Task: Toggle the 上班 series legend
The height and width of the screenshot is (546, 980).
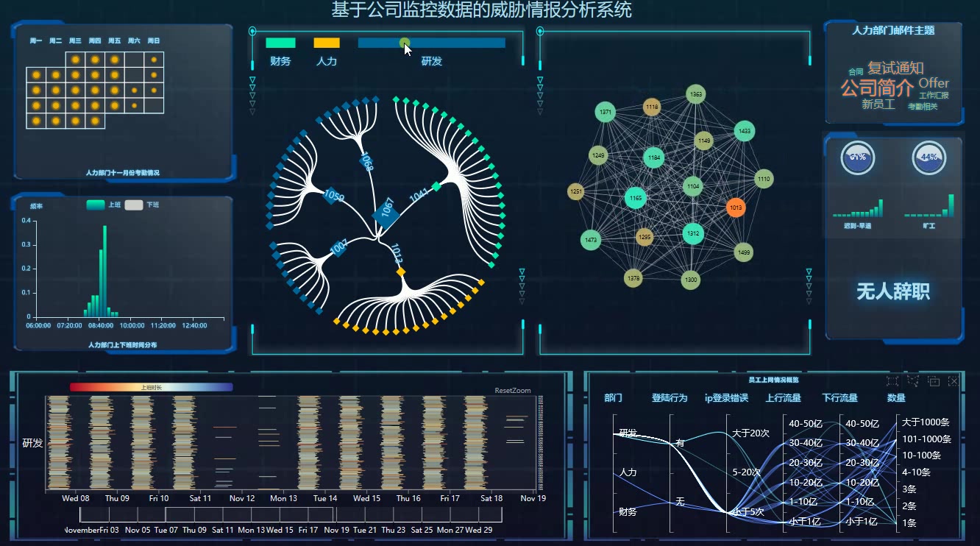Action: 96,205
